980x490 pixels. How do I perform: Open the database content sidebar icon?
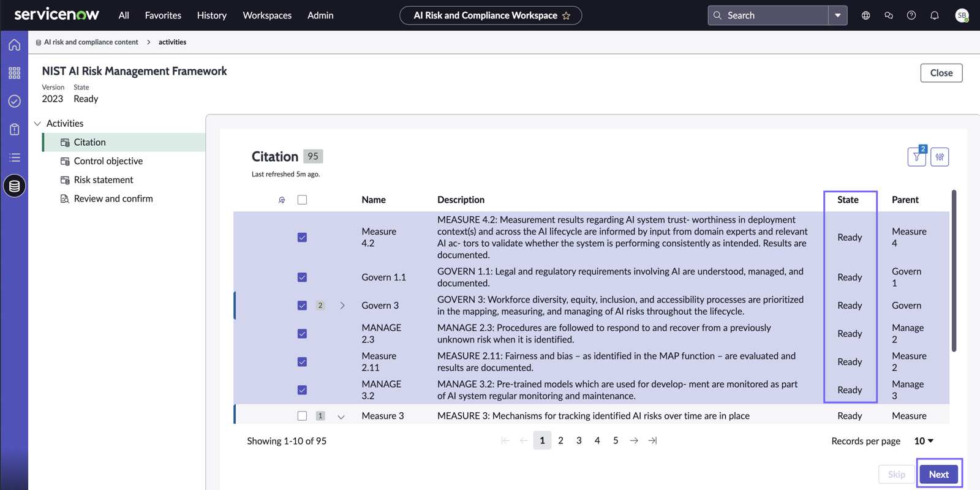point(14,186)
